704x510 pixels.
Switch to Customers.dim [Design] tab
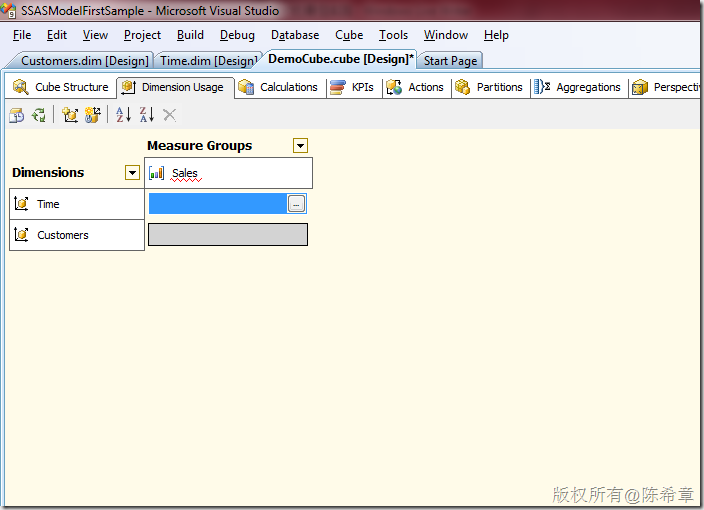[84, 61]
